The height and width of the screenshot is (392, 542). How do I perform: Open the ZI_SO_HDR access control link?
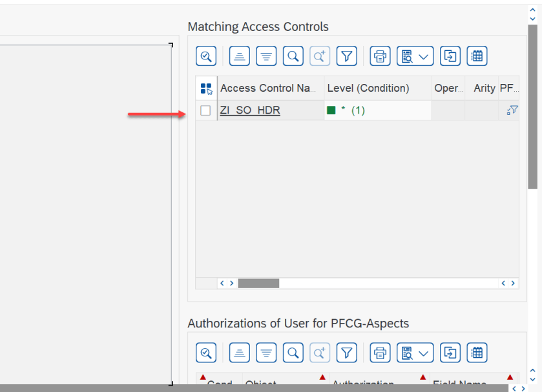[x=249, y=110]
